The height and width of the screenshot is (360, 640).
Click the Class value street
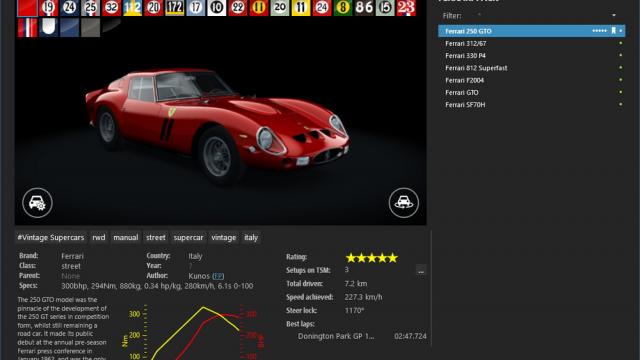point(71,266)
